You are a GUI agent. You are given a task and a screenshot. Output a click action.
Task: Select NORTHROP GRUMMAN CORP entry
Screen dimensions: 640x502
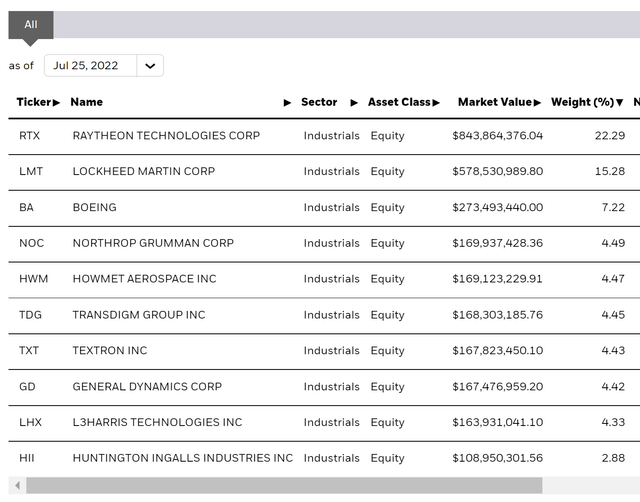[152, 243]
